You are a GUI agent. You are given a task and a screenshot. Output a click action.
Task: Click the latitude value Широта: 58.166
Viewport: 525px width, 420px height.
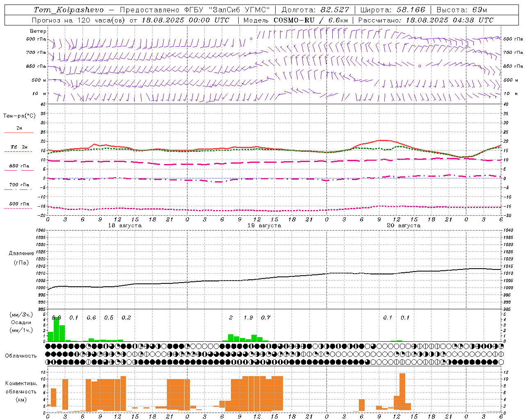393,10
